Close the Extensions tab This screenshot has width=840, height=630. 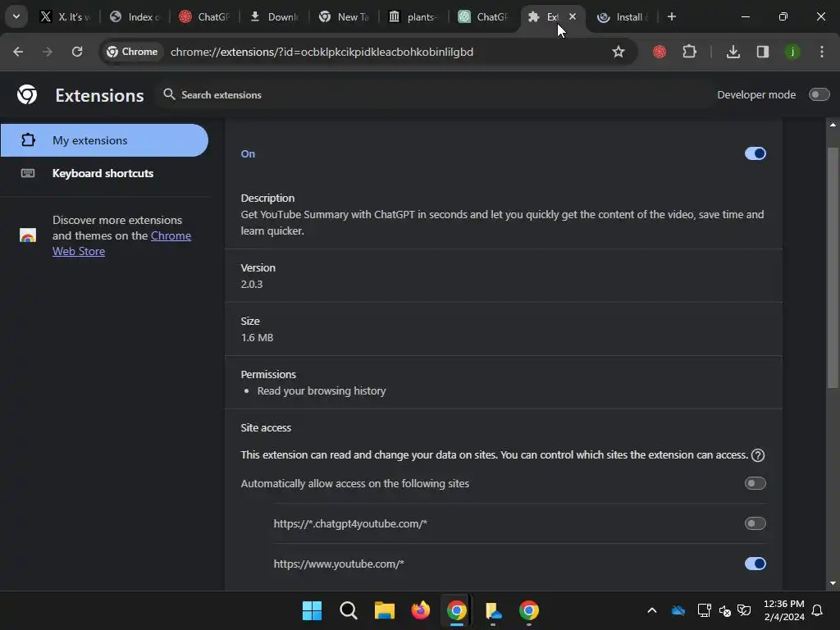tap(573, 16)
